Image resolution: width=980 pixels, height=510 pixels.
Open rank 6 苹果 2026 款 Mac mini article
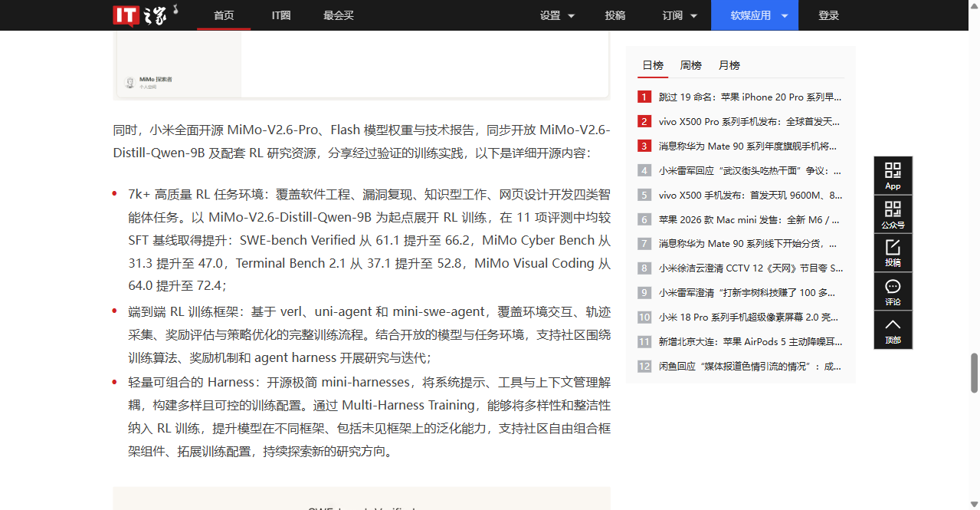750,220
